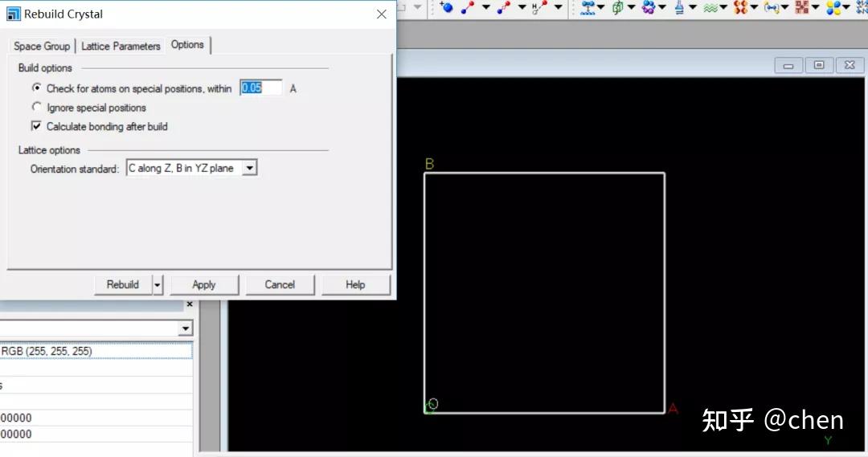Screen dimensions: 868x457
Task: Open the green waves module icon
Action: point(710,7)
